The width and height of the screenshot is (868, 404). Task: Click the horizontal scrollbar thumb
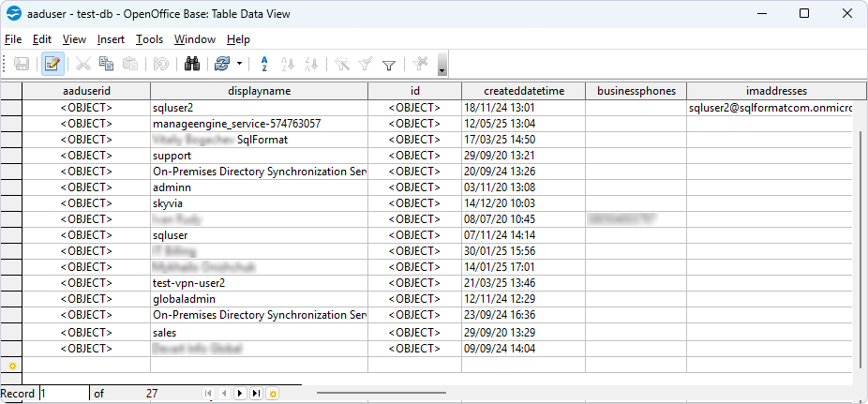(382, 394)
